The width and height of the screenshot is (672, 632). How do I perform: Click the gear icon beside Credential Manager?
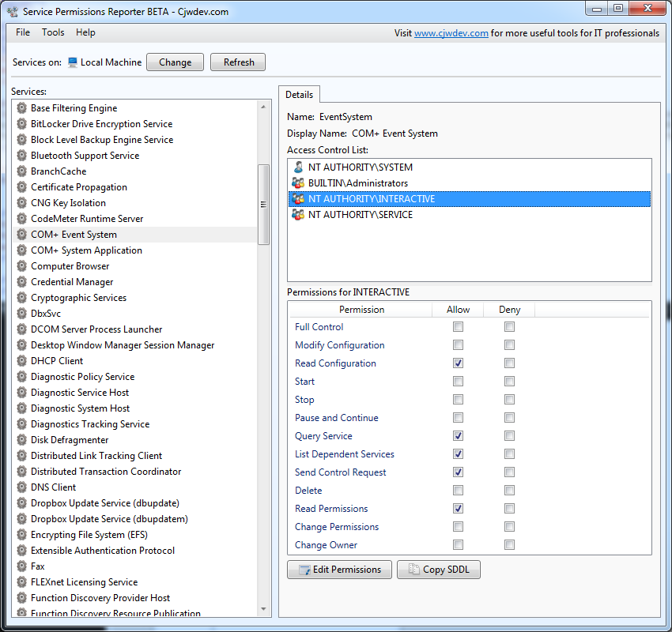(x=21, y=282)
